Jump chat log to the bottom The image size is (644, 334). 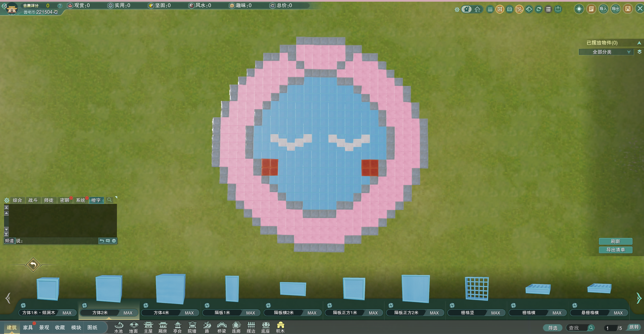[x=6, y=234]
